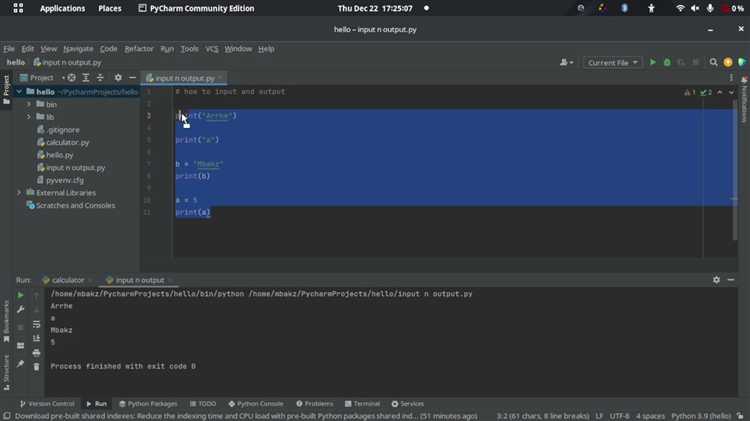Screen dimensions: 750x421
Task: Toggle Bookmarks side tool window
Action: (6, 321)
